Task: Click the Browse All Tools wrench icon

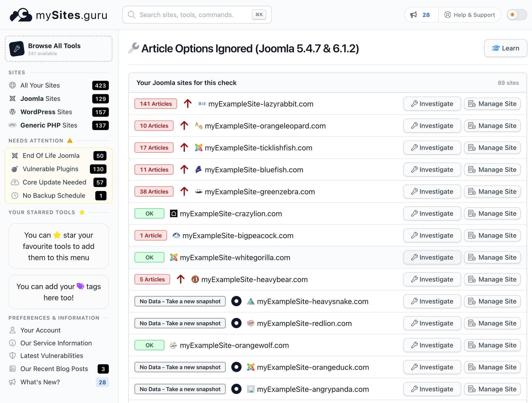Action: pyautogui.click(x=17, y=49)
